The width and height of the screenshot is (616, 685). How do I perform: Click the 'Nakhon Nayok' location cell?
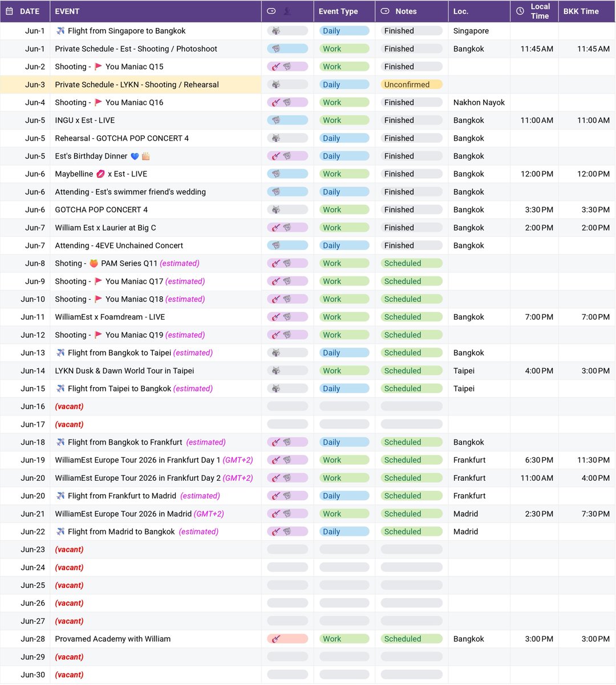(x=479, y=103)
